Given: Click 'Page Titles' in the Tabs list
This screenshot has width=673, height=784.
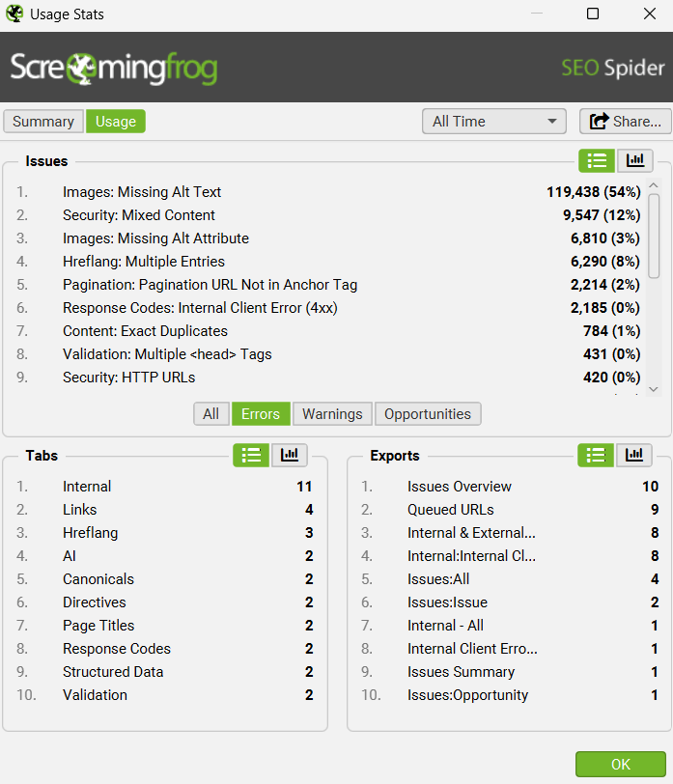Looking at the screenshot, I should (98, 626).
